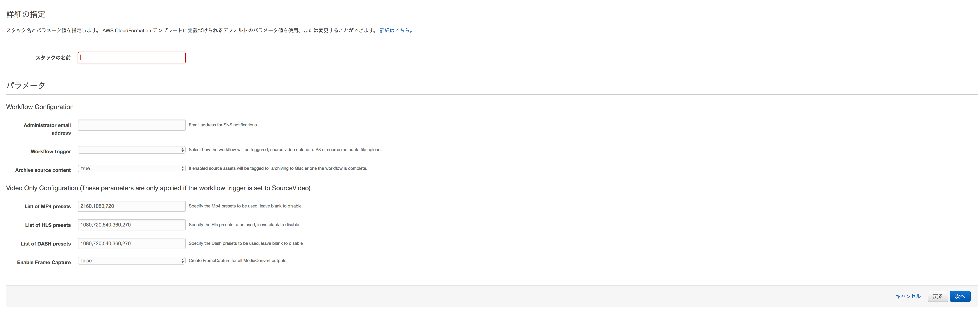
Task: Click the 'Create FrameCapture for all MediaConvert outputs' text
Action: tap(237, 261)
